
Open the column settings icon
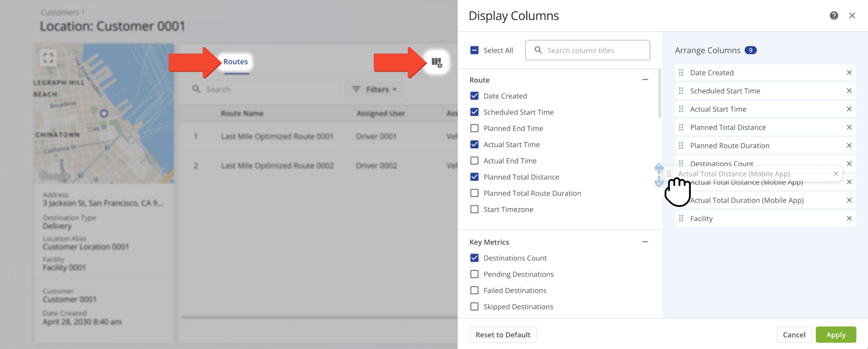coord(437,62)
